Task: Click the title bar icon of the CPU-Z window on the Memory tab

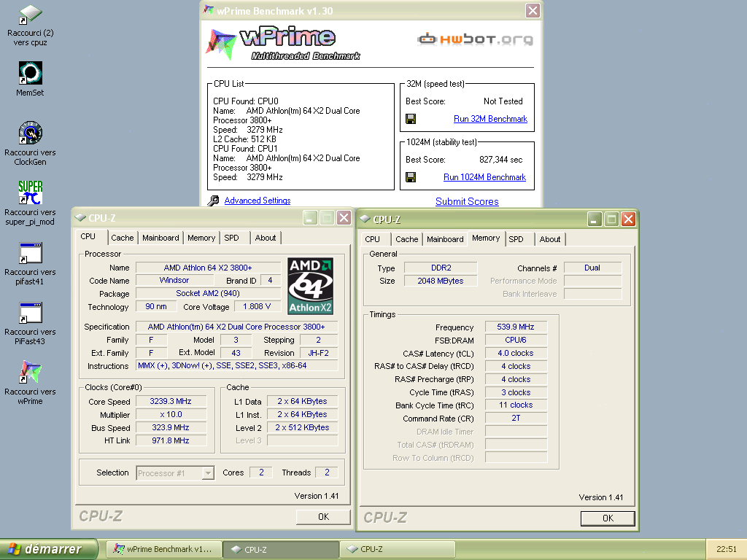Action: 365,219
